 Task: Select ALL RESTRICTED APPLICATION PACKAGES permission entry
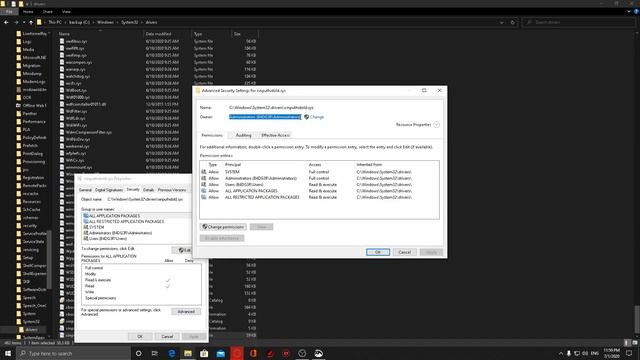(x=319, y=197)
